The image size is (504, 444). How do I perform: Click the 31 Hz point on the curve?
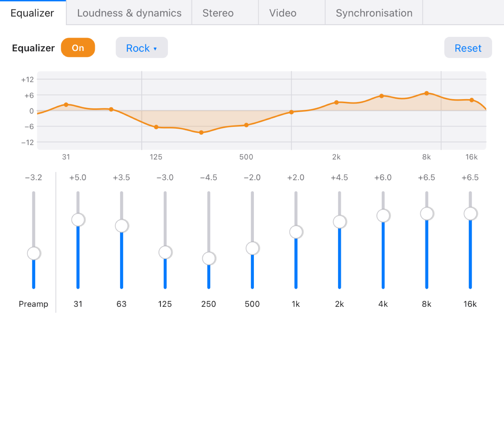pyautogui.click(x=66, y=104)
